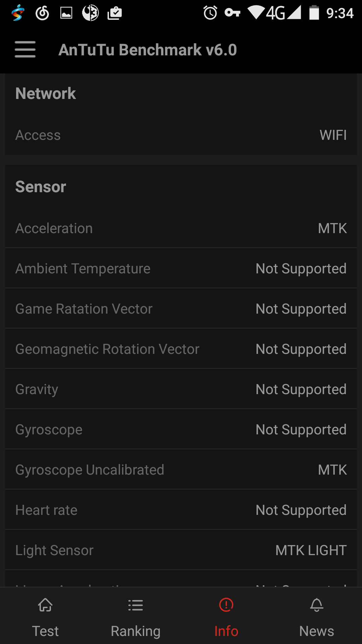Screen dimensions: 362x644
Task: Tap the VPN key status icon
Action: [232, 13]
